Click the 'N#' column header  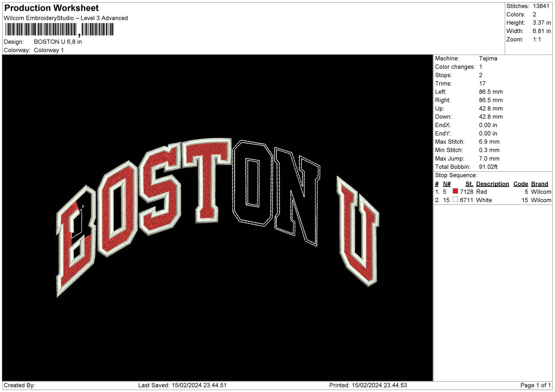click(447, 184)
